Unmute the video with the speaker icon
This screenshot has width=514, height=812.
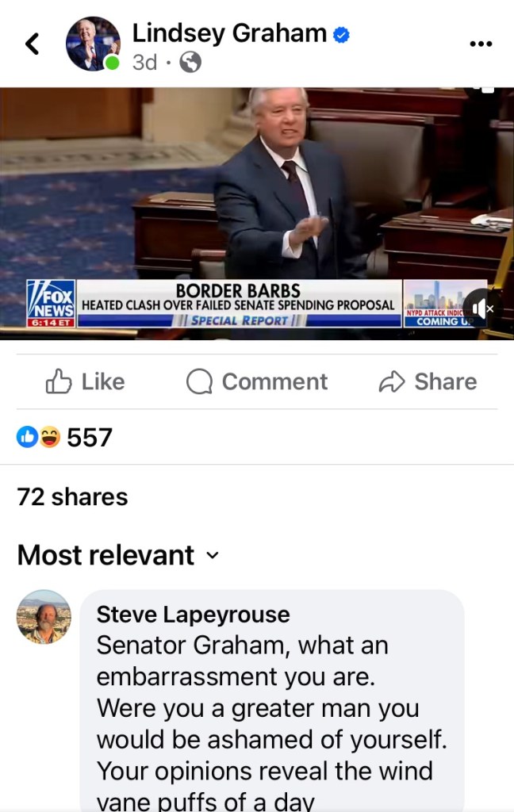point(482,309)
